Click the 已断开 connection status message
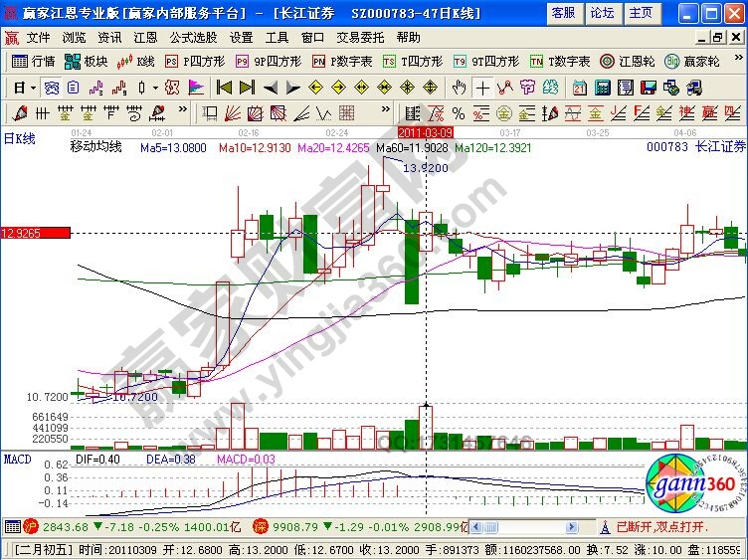 coord(661,526)
